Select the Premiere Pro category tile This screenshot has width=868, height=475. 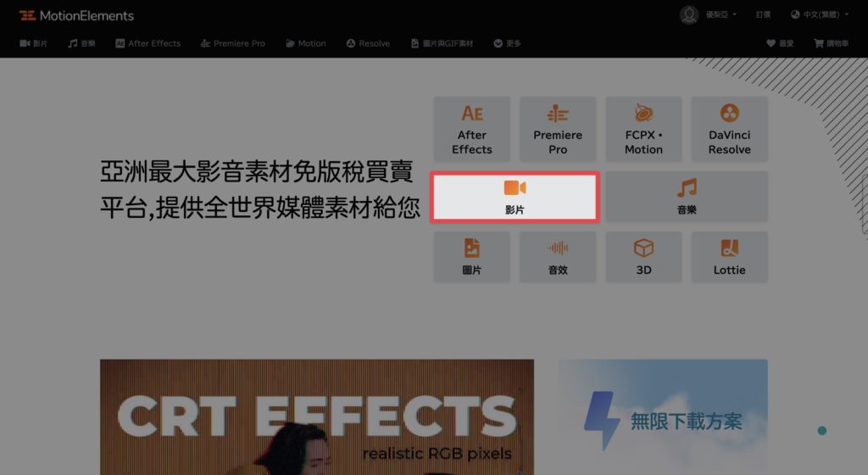click(558, 129)
